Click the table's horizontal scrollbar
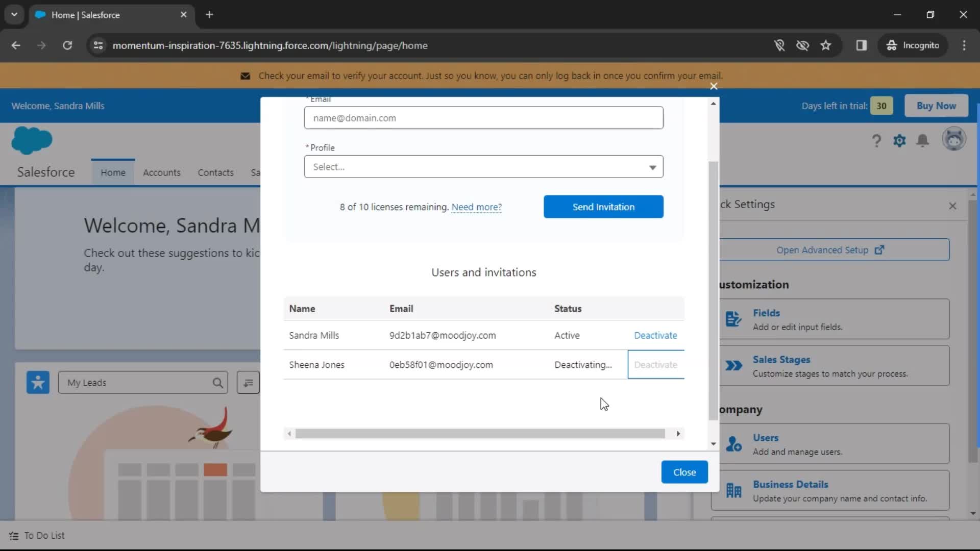Screen dimensions: 980x551 (x=480, y=434)
